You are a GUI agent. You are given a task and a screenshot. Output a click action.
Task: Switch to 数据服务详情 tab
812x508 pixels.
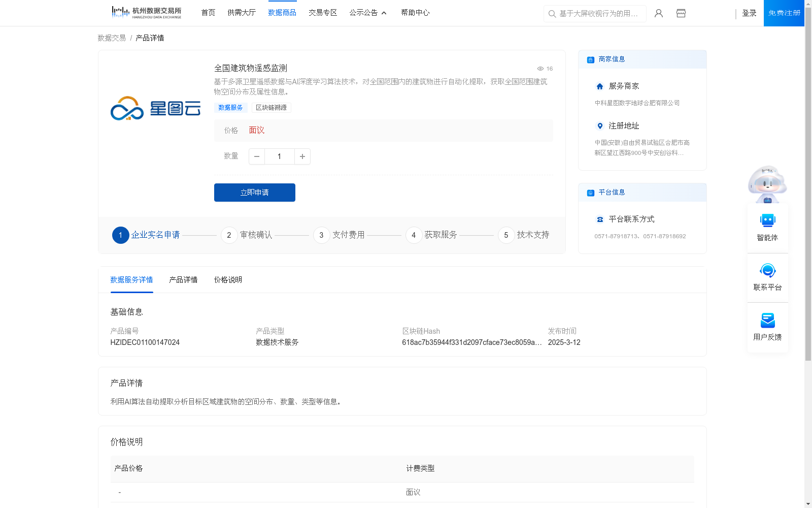(131, 280)
